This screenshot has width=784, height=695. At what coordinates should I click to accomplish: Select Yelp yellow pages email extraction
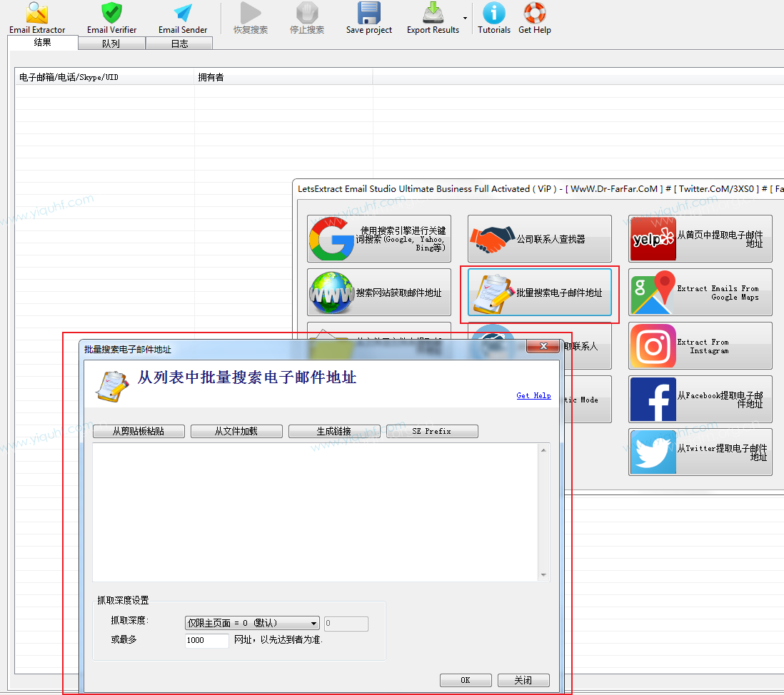pyautogui.click(x=700, y=239)
